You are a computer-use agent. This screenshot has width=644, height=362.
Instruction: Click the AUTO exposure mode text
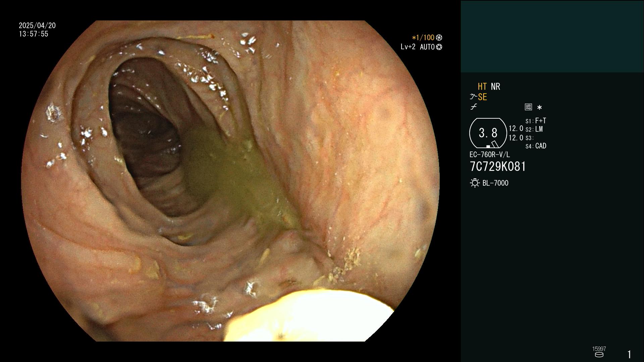(427, 47)
